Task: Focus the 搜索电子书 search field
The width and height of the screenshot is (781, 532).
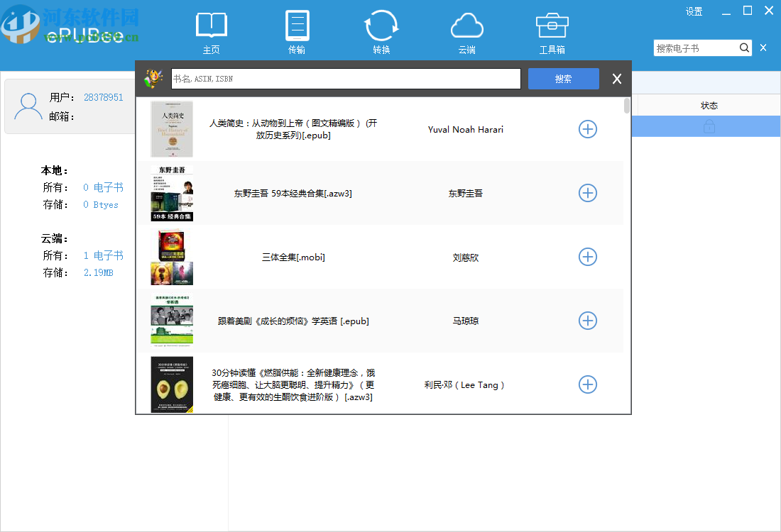Action: coord(696,48)
